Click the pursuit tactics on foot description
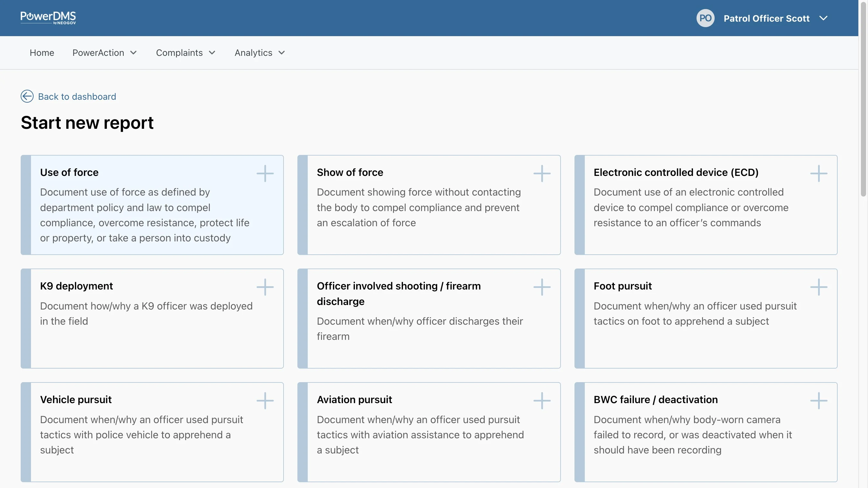 point(695,313)
